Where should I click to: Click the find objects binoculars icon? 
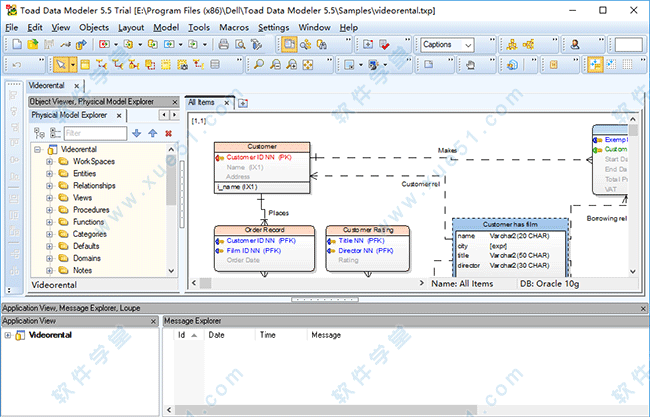tap(322, 44)
